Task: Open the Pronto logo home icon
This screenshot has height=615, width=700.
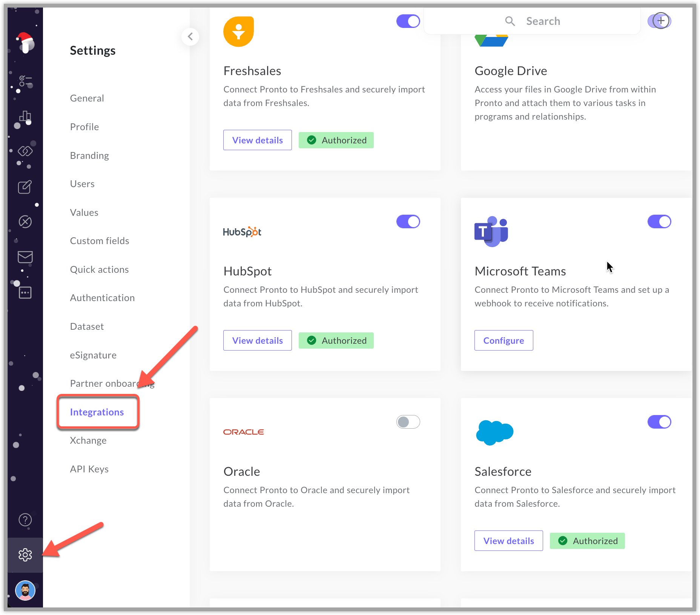Action: coord(25,43)
